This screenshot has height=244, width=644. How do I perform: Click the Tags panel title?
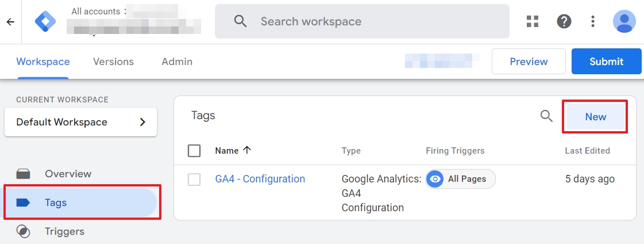click(x=203, y=116)
